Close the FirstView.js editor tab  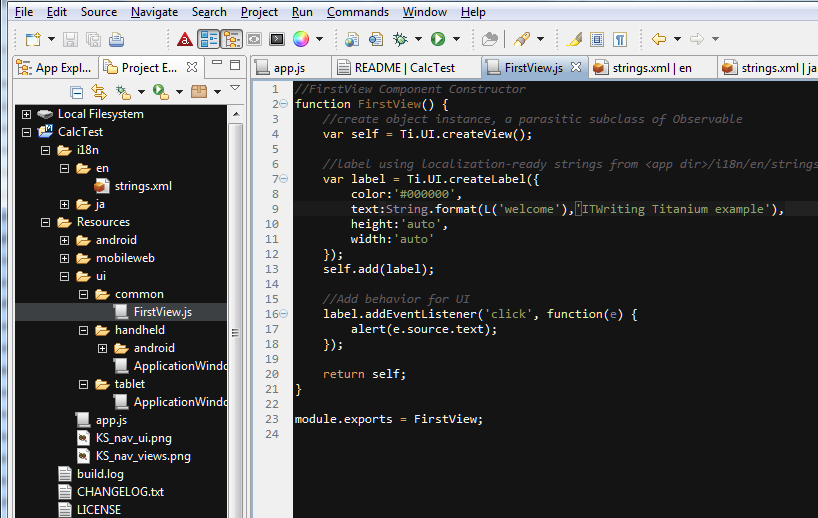576,67
